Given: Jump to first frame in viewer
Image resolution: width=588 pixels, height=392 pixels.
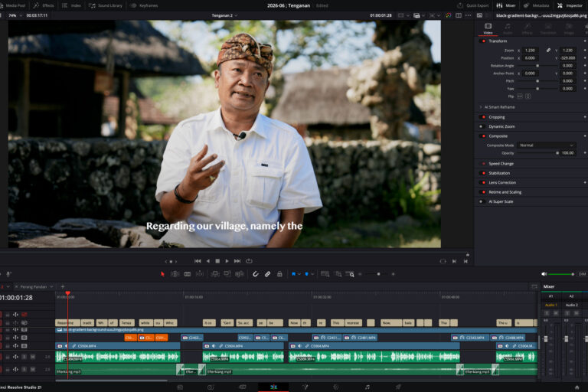Looking at the screenshot, I should (198, 261).
